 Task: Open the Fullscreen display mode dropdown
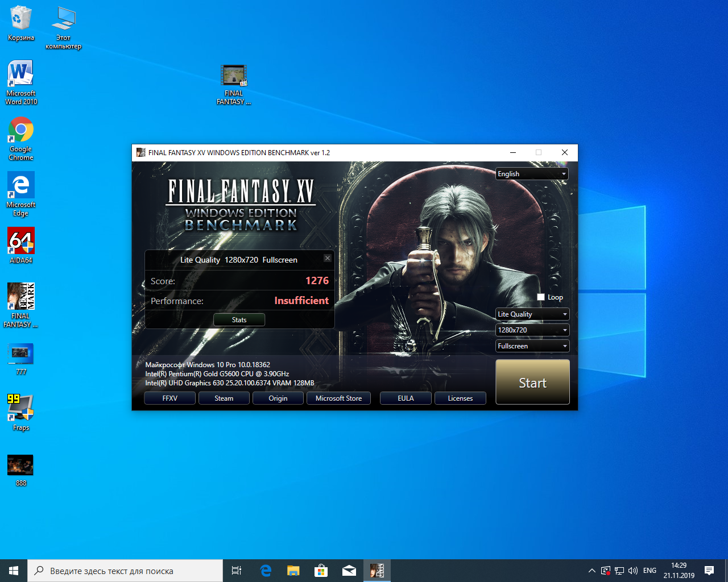click(532, 346)
